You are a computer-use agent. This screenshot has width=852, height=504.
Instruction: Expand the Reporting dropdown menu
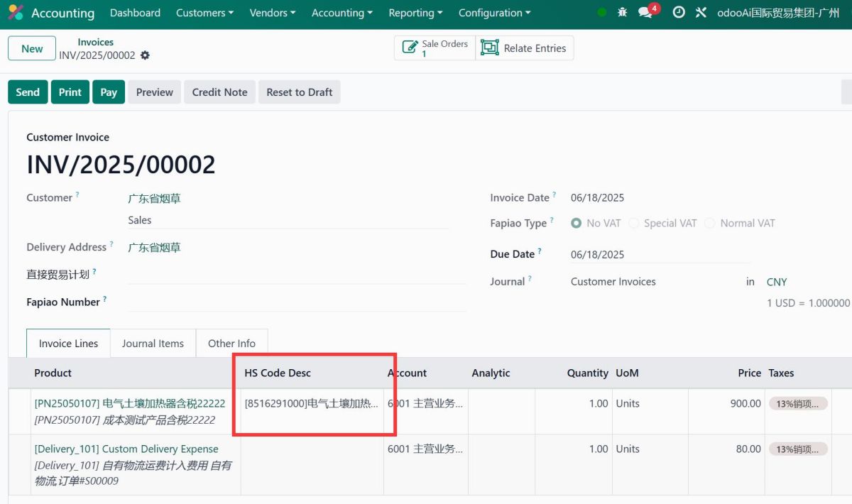pos(415,13)
